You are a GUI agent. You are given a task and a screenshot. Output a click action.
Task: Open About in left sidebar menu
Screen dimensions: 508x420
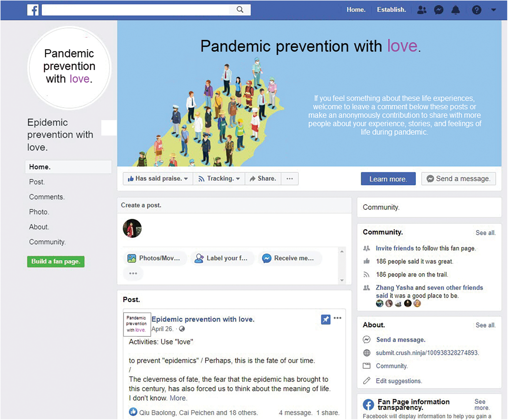[39, 227]
